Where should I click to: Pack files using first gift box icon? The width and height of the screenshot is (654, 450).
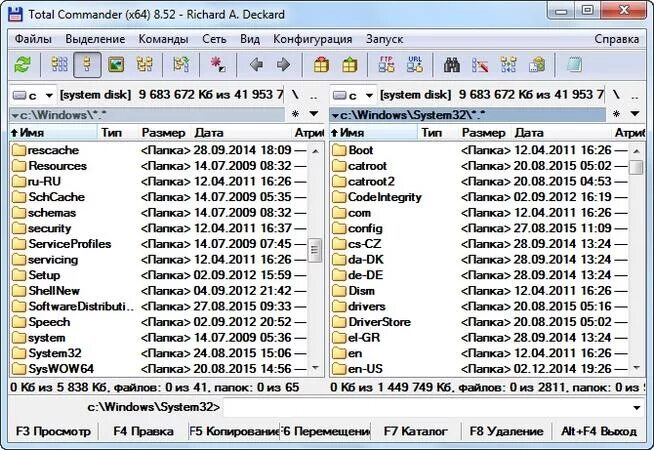(x=321, y=65)
